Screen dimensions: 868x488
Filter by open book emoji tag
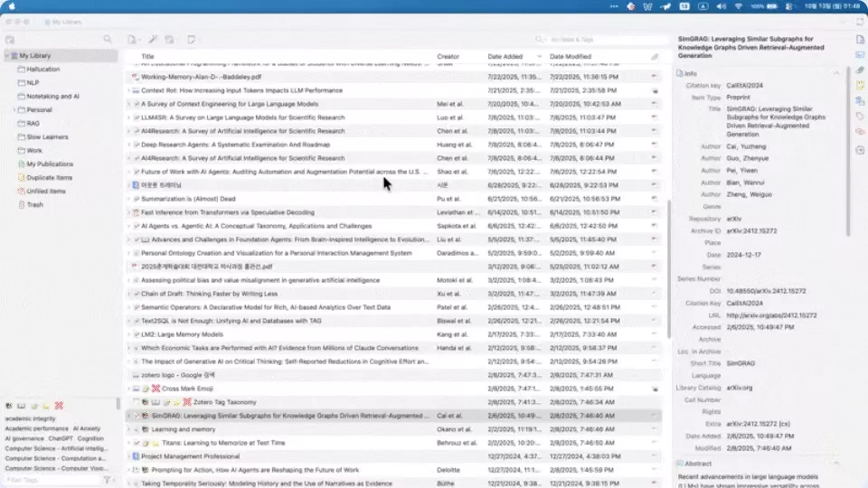coord(21,406)
